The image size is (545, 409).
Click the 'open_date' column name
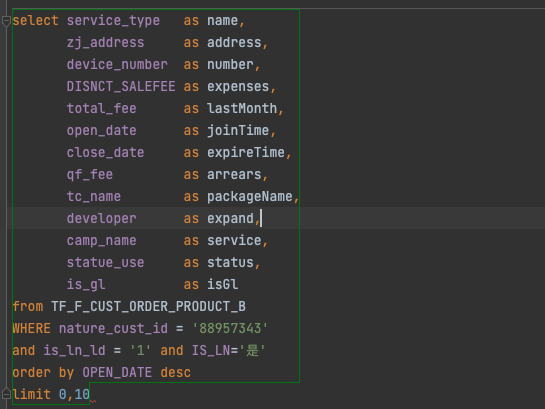point(101,131)
